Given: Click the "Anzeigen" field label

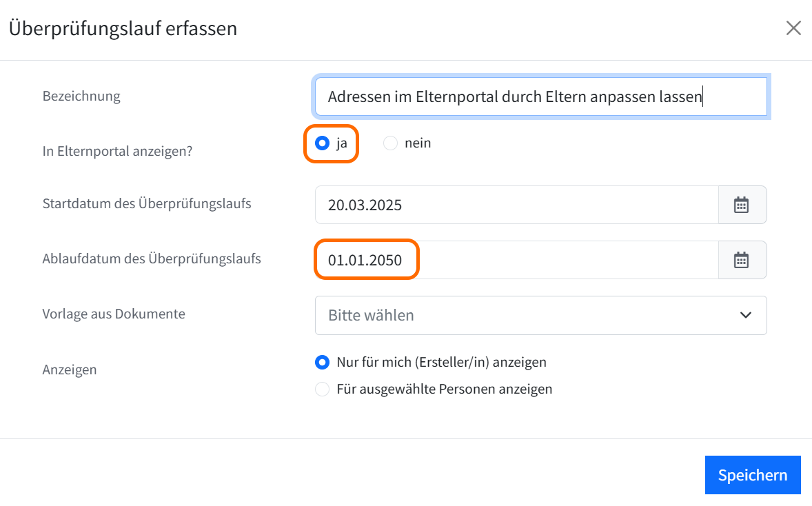Looking at the screenshot, I should pyautogui.click(x=70, y=370).
